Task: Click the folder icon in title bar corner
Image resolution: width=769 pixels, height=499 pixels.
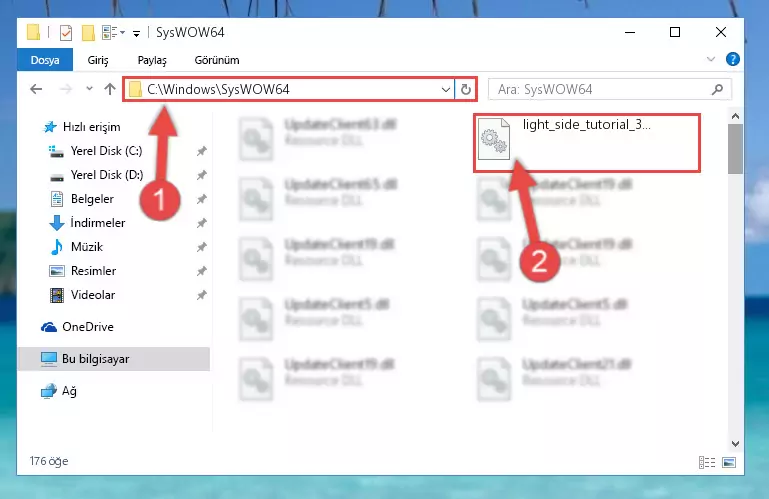Action: pyautogui.click(x=33, y=32)
